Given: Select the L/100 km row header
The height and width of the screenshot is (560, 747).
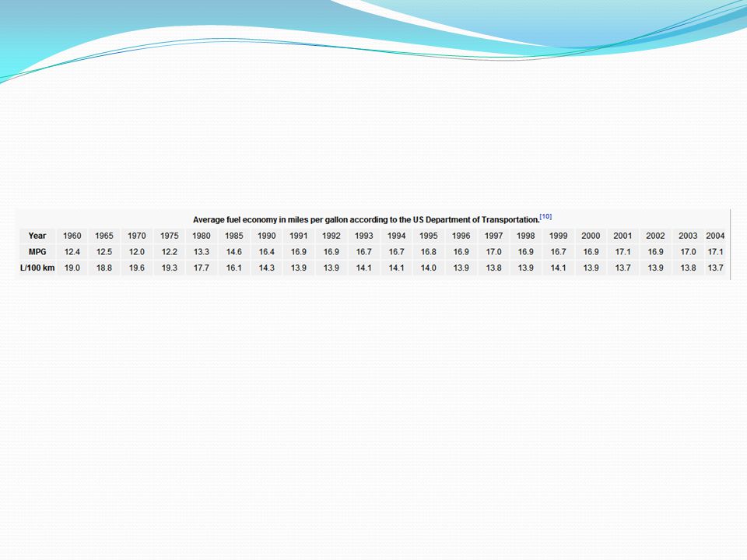Looking at the screenshot, I should click(x=37, y=268).
